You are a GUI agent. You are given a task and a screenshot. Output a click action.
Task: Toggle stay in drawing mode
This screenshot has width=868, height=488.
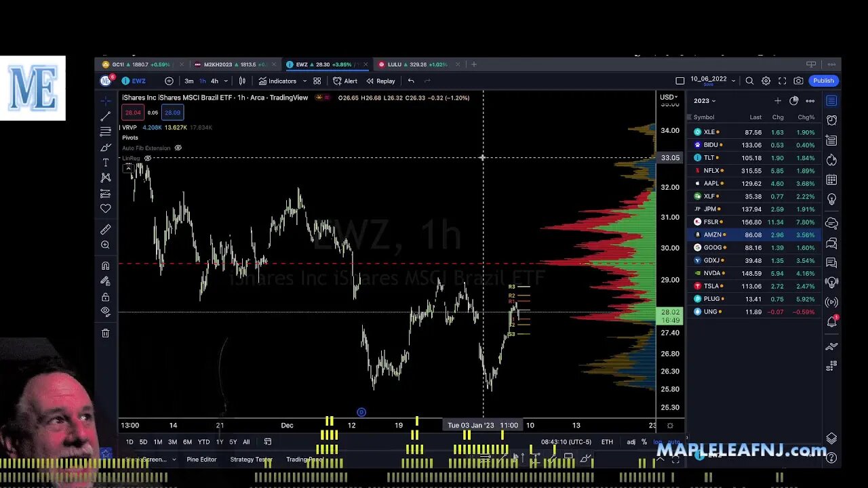(x=106, y=281)
